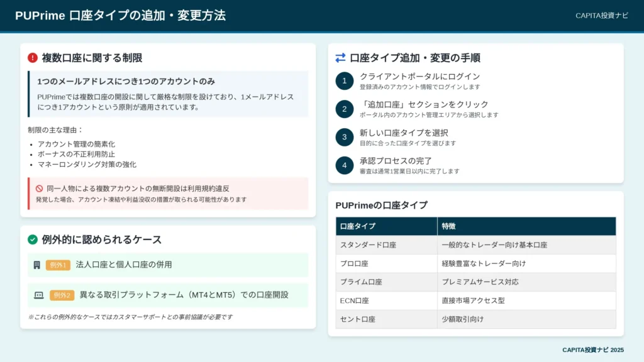Click the table cell スタンダード口座
644x362 pixels.
click(387, 245)
